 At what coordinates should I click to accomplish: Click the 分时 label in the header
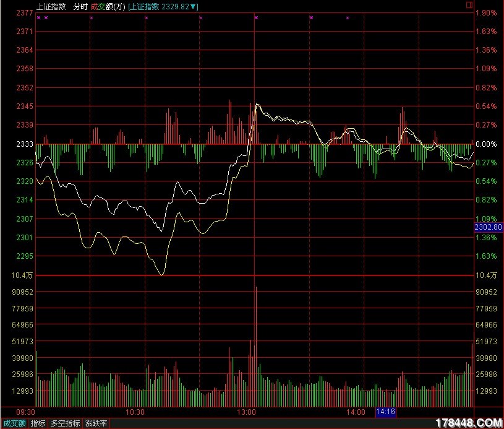point(80,6)
